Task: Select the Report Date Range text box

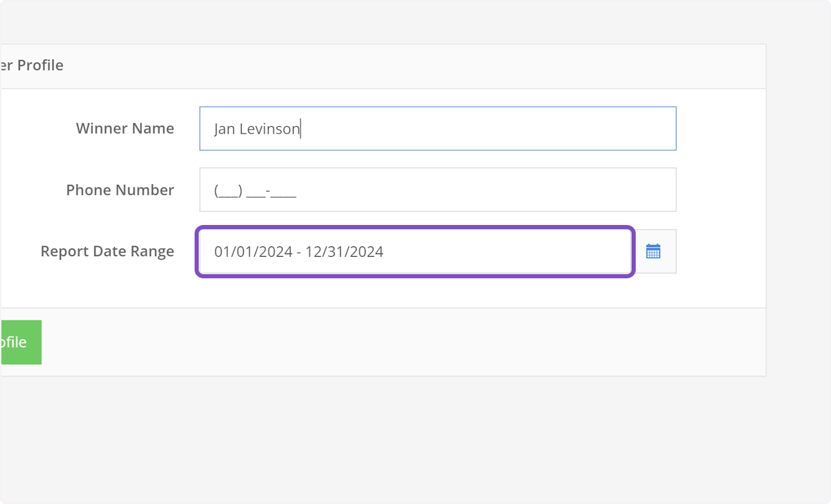Action: [415, 251]
